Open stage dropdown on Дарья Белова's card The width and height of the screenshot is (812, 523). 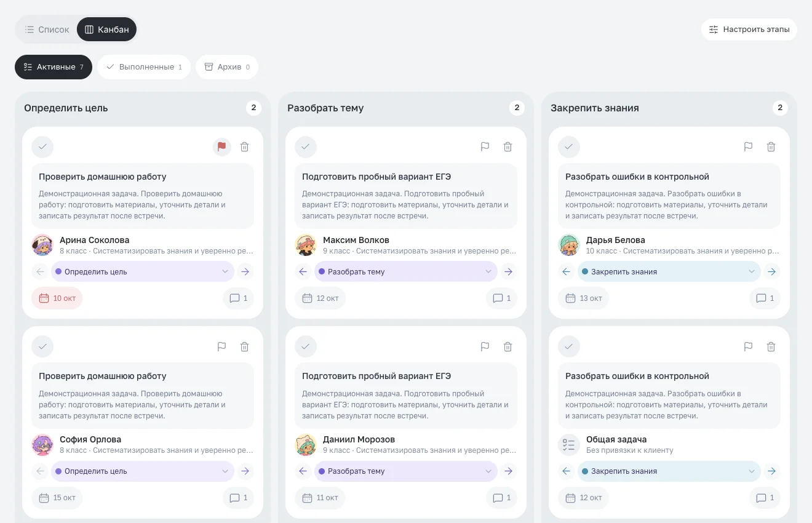(x=669, y=271)
